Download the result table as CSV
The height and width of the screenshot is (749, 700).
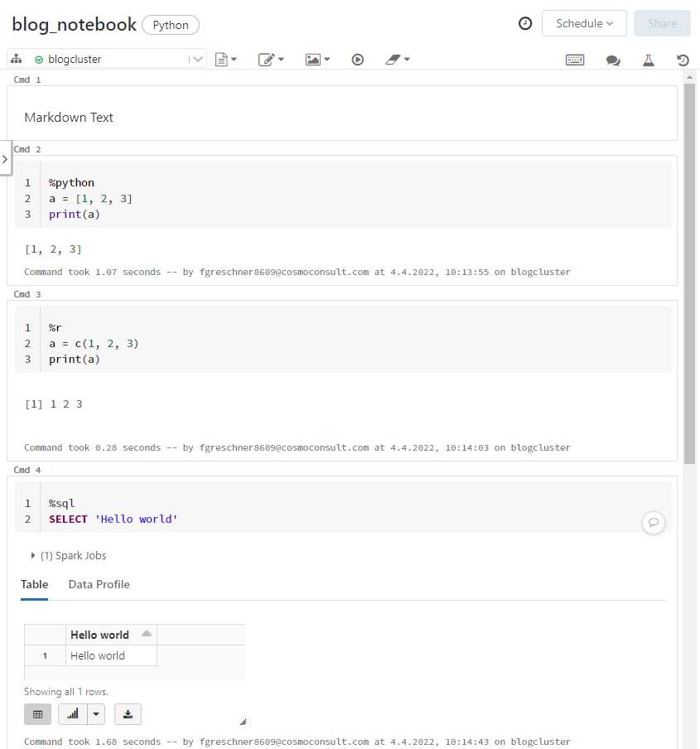[x=128, y=714]
